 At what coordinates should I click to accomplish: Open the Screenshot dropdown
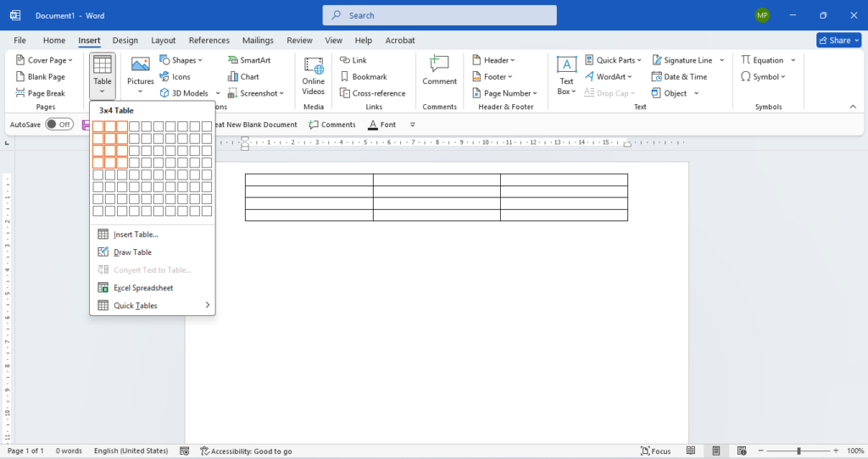click(256, 93)
